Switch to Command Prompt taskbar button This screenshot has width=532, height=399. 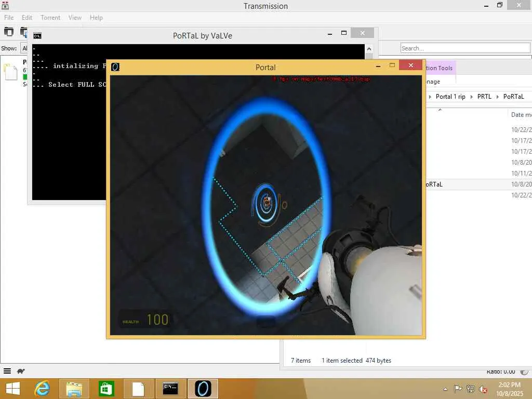(x=170, y=389)
